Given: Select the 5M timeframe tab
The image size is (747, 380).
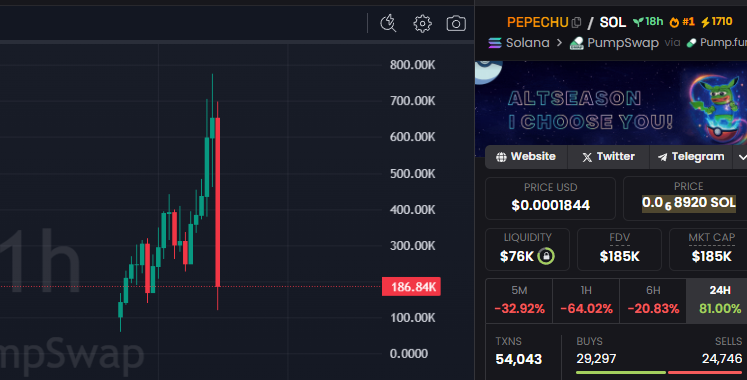Looking at the screenshot, I should 519,301.
